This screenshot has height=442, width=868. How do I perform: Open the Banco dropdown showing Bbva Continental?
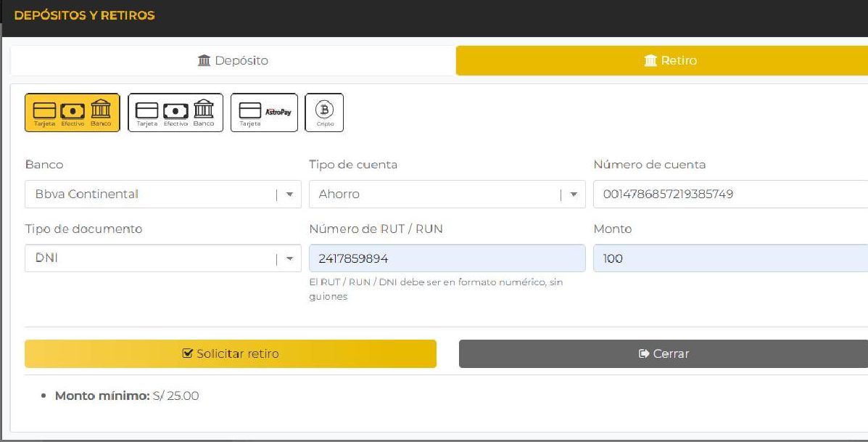click(x=162, y=195)
